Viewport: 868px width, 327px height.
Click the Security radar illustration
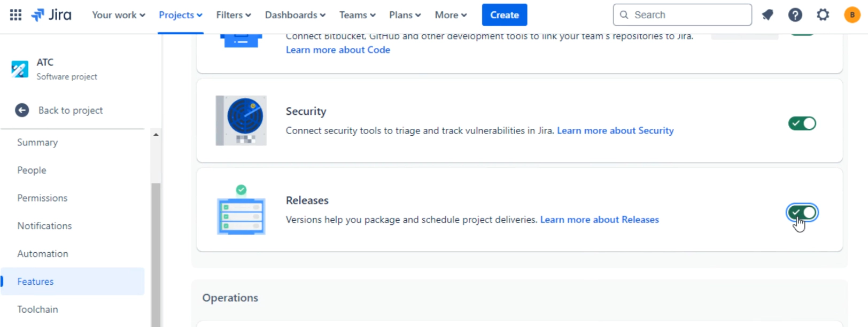241,121
